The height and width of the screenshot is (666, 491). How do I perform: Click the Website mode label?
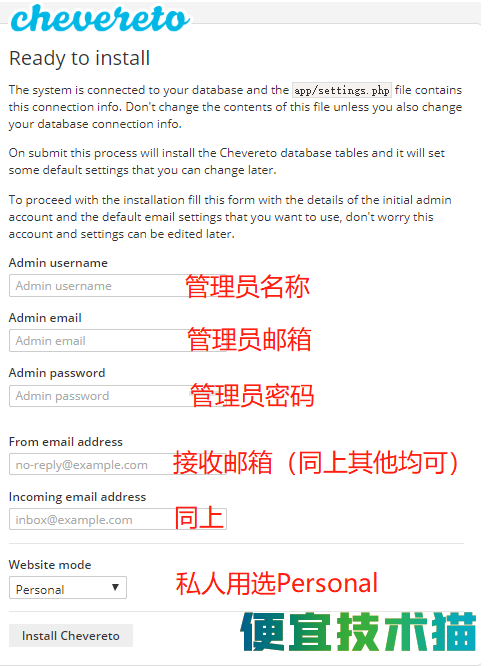50,565
